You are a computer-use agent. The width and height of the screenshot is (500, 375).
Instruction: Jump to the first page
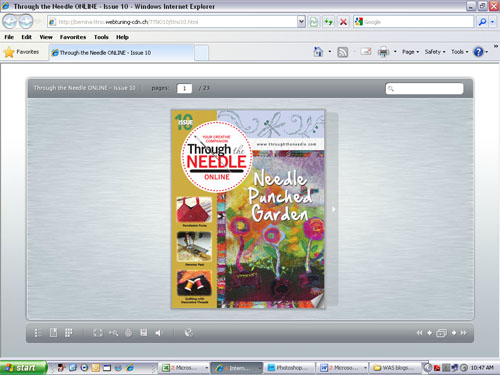(x=419, y=333)
